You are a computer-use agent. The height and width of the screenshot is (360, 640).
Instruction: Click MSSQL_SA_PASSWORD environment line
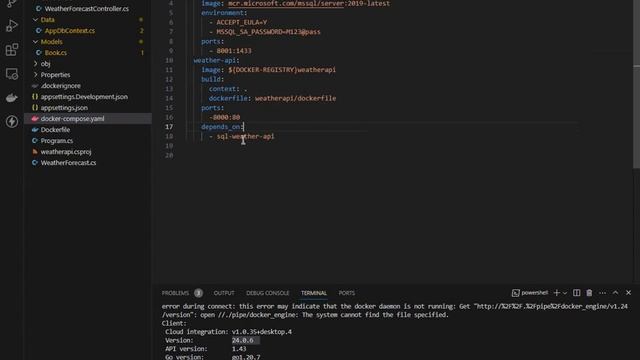268,32
